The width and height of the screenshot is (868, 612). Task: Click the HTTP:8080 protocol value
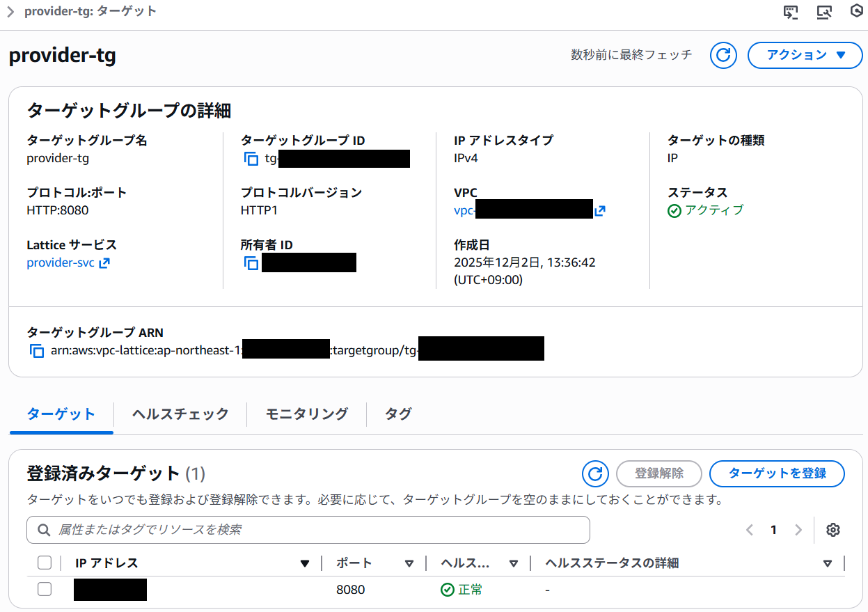pos(58,210)
